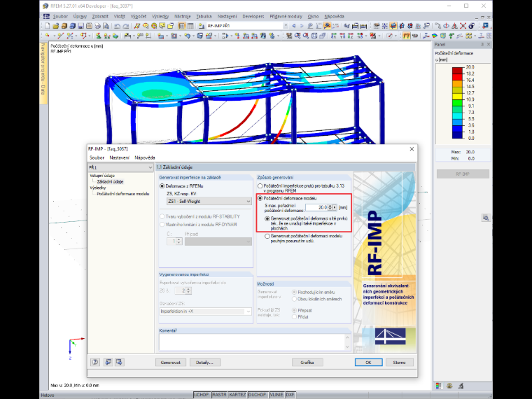Click the Grafika button
Viewport: 532px width, 399px height.
point(307,363)
